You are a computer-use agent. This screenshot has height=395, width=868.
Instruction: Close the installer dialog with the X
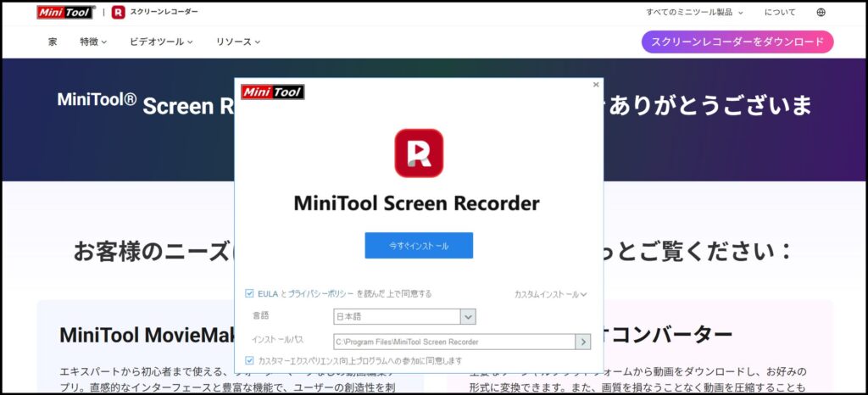coord(596,85)
